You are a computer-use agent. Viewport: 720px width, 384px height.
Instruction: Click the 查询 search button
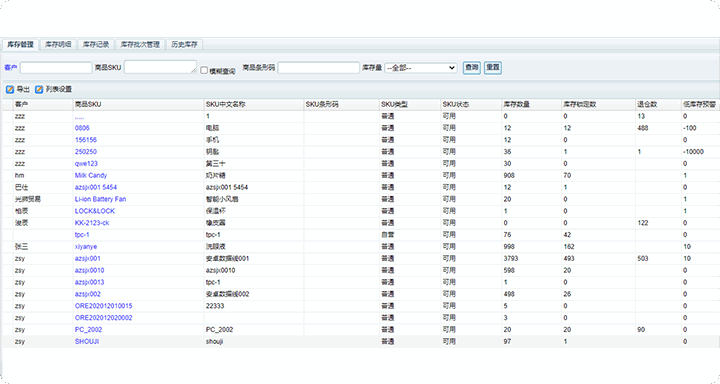click(x=472, y=68)
